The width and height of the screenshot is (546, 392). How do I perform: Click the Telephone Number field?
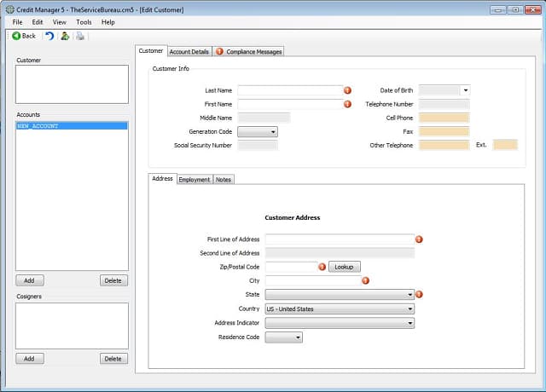pos(444,104)
